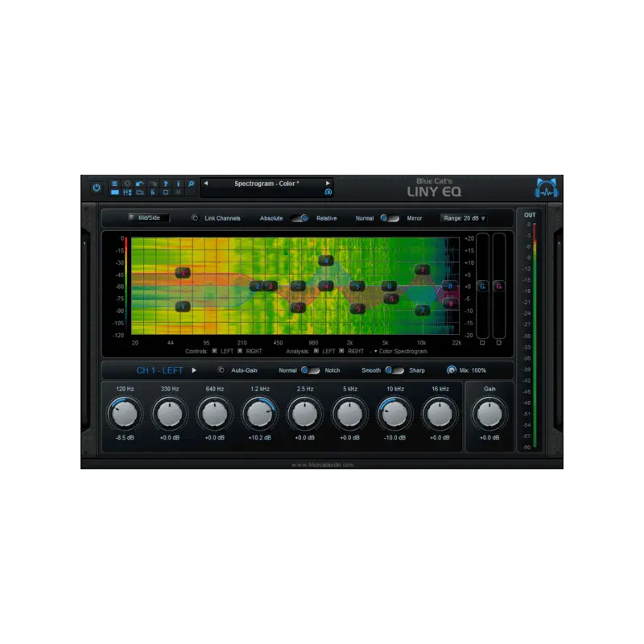Image resolution: width=644 pixels, height=644 pixels.
Task: Click the CH 1 - LEFT channel label
Action: coord(159,370)
